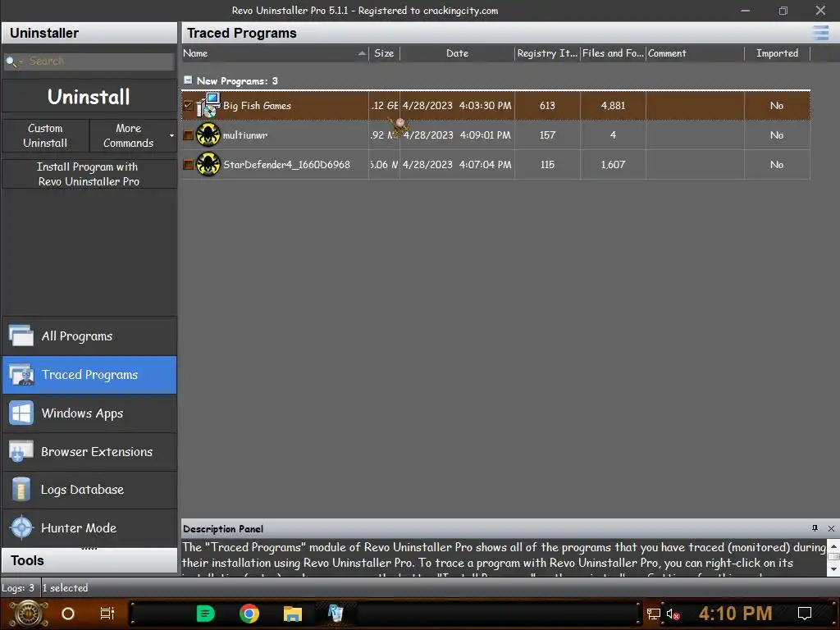Close the Description Panel
This screenshot has height=630, width=840.
(831, 528)
